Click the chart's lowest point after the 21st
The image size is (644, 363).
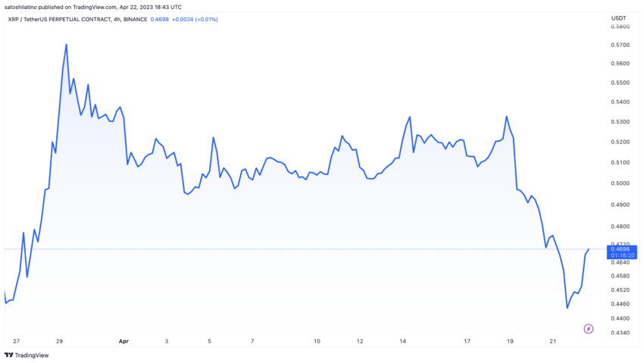tap(567, 308)
